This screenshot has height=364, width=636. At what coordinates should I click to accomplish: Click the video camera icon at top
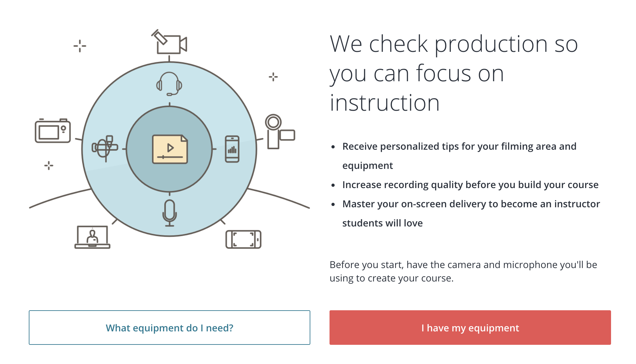click(169, 42)
